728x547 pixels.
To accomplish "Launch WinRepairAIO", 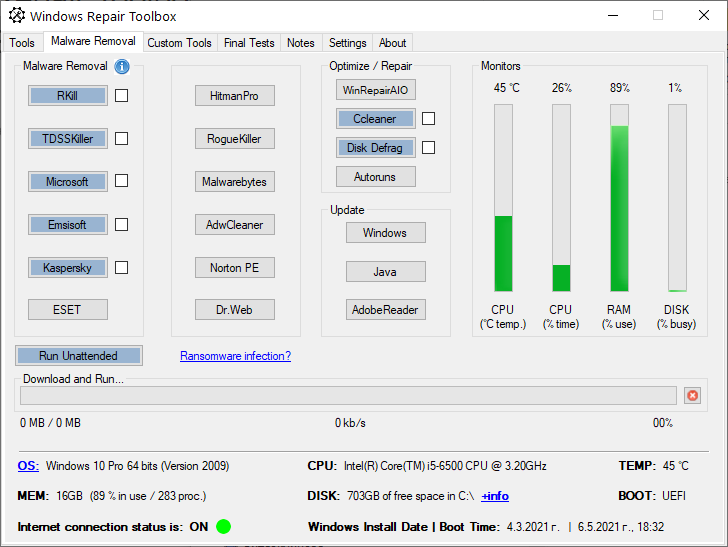I will pyautogui.click(x=376, y=90).
